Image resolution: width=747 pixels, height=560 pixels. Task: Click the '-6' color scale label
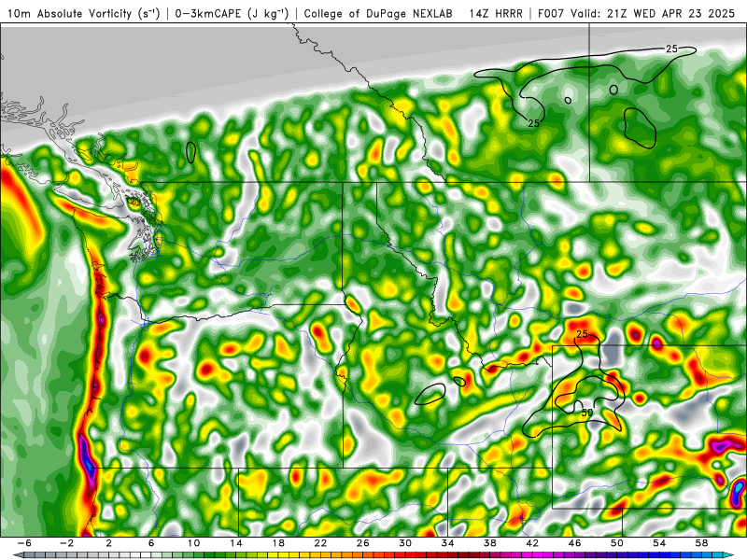[x=24, y=543]
